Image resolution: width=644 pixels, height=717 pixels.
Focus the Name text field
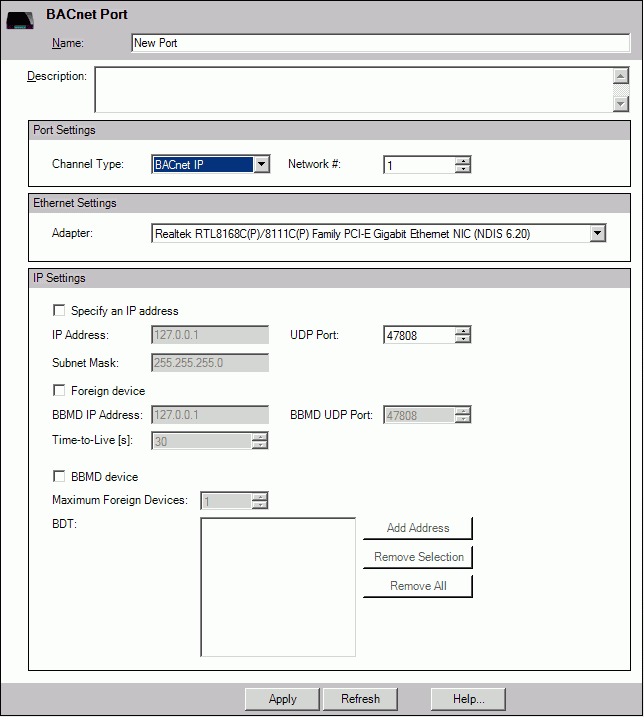pos(380,44)
